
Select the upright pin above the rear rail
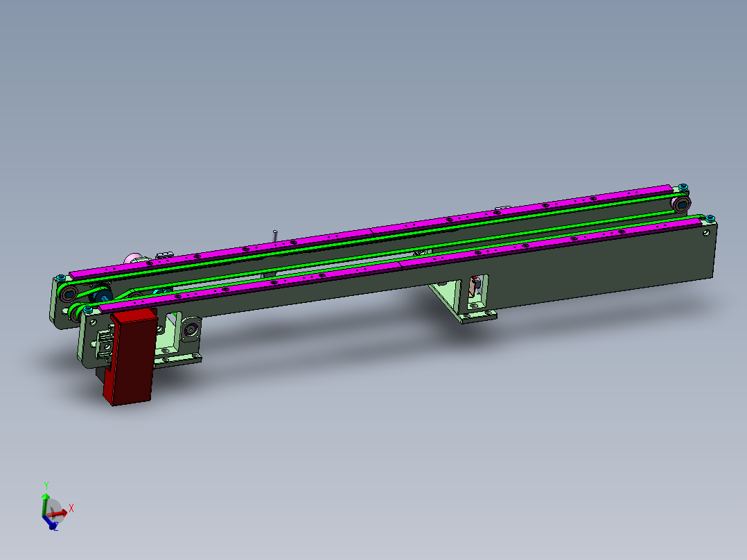click(275, 236)
